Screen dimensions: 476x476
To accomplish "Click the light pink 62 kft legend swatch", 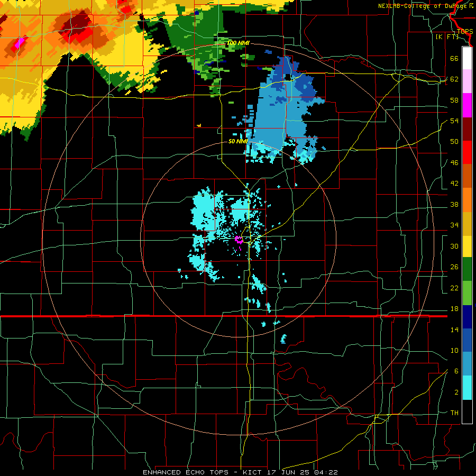I will 467,81.
